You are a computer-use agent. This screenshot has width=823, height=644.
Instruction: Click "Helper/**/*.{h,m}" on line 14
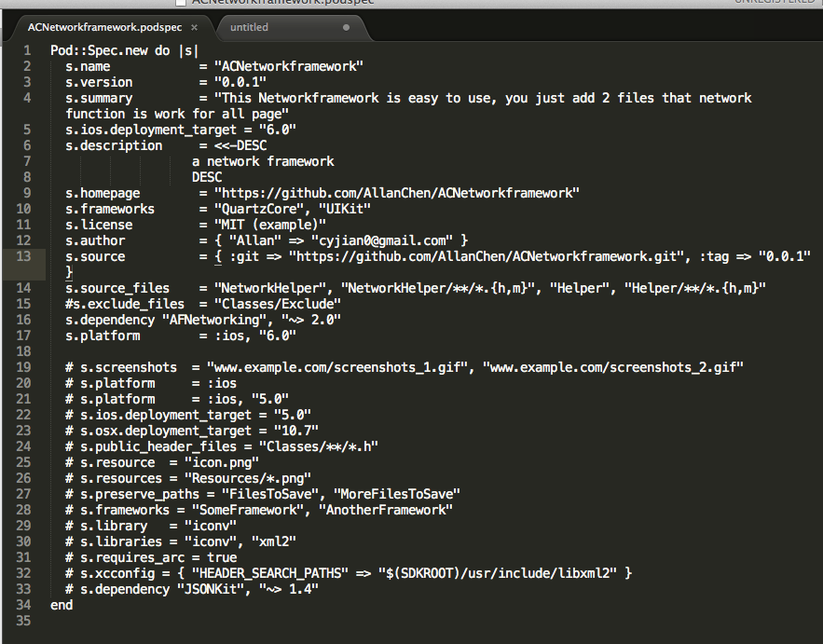(695, 288)
